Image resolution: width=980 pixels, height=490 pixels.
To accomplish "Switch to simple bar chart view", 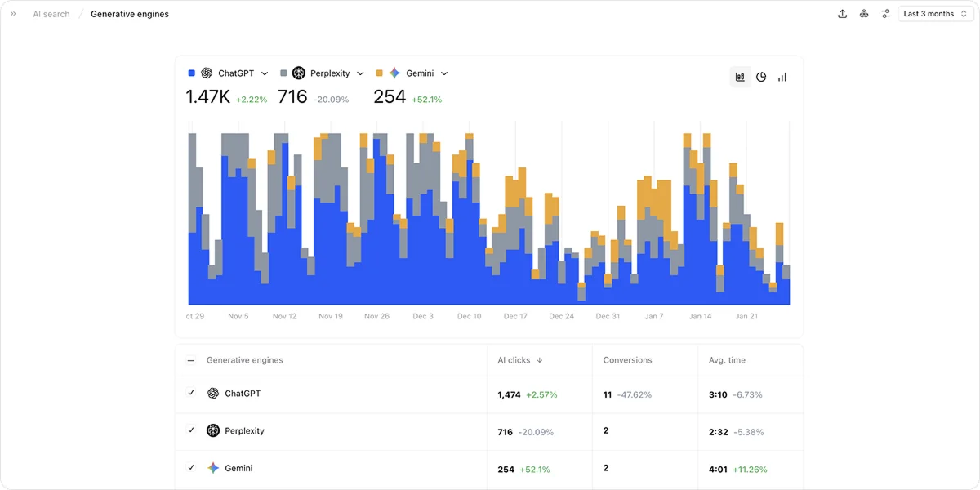I will (x=782, y=77).
